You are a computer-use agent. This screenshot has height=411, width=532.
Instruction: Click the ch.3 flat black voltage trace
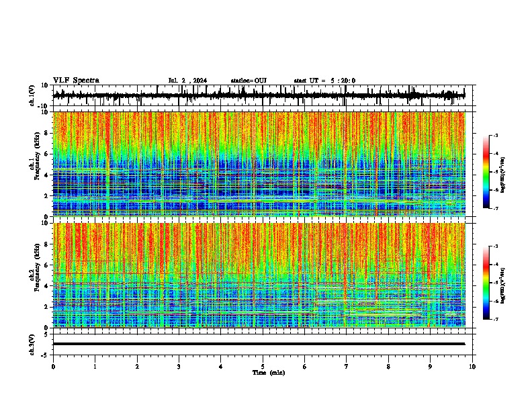coord(259,344)
